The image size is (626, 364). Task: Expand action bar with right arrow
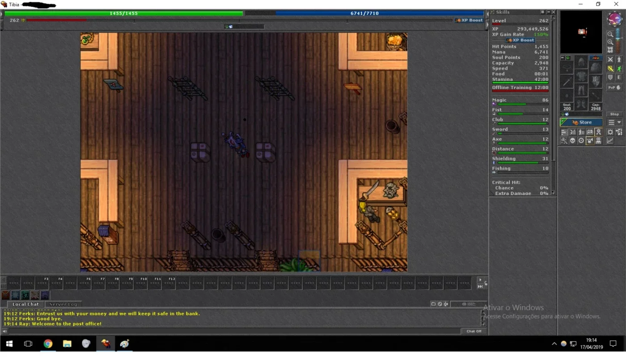(x=480, y=280)
